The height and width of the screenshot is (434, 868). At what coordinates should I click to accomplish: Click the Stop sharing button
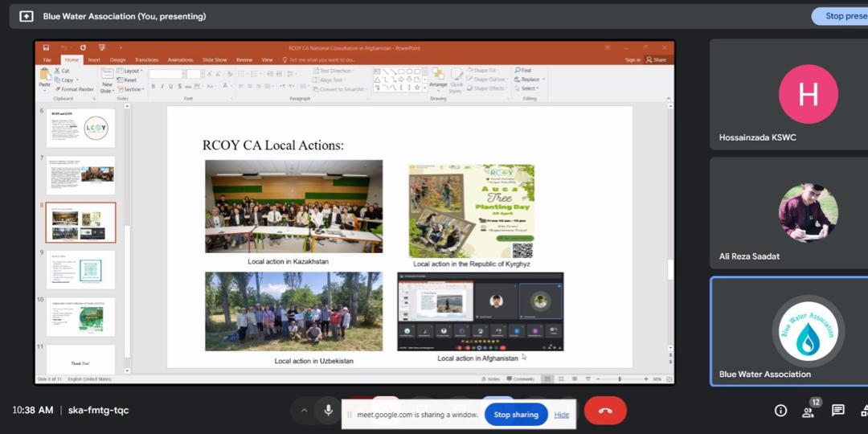tap(515, 415)
